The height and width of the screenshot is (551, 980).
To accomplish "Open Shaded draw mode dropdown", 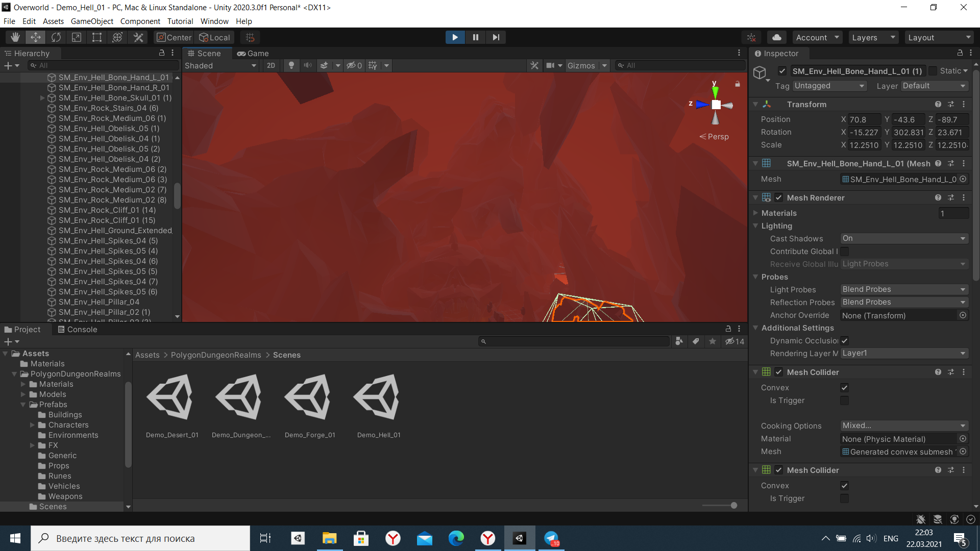I will [x=220, y=65].
